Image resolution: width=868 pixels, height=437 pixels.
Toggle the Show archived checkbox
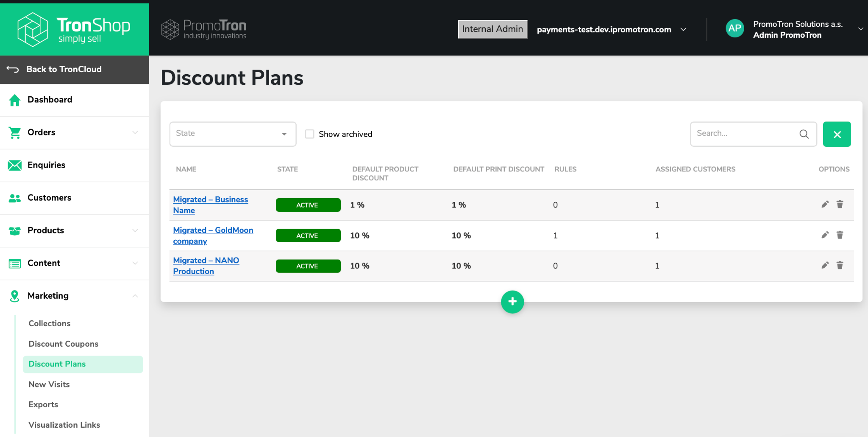(310, 134)
